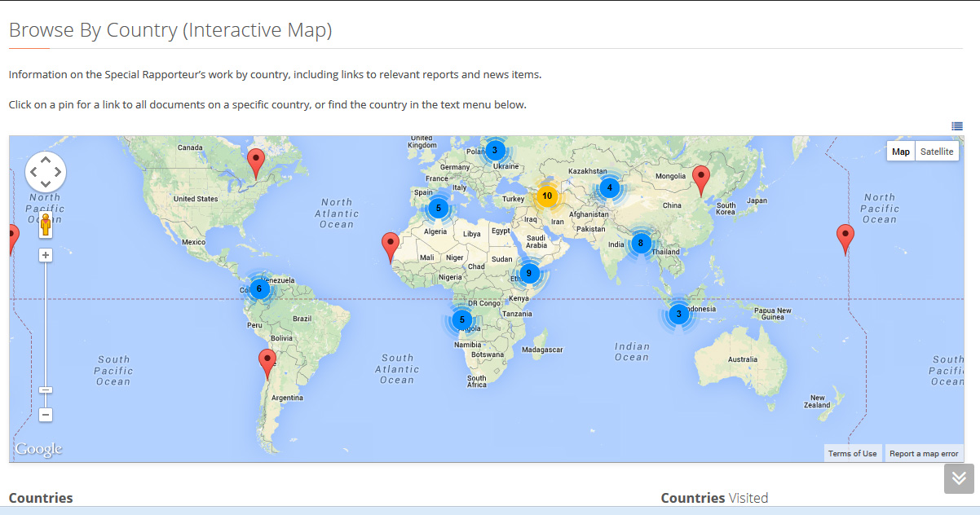The image size is (980, 515).
Task: Click the cluster of 3 over Indonesia
Action: [x=678, y=314]
